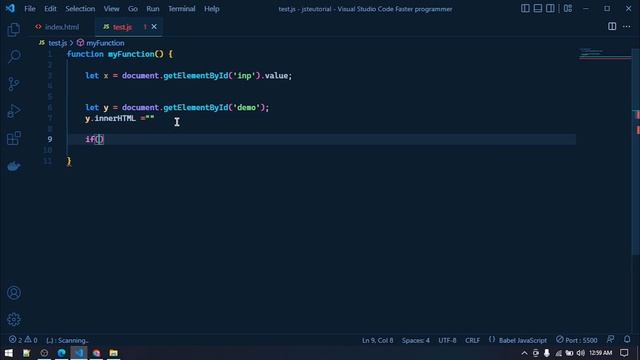Open the Go menu
This screenshot has height=360, width=640.
coord(133,9)
